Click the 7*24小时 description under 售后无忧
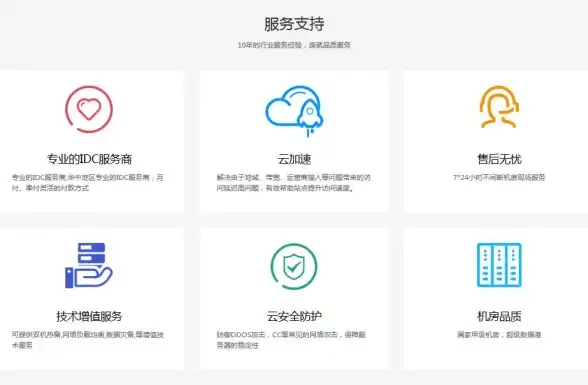The image size is (588, 385). click(499, 177)
